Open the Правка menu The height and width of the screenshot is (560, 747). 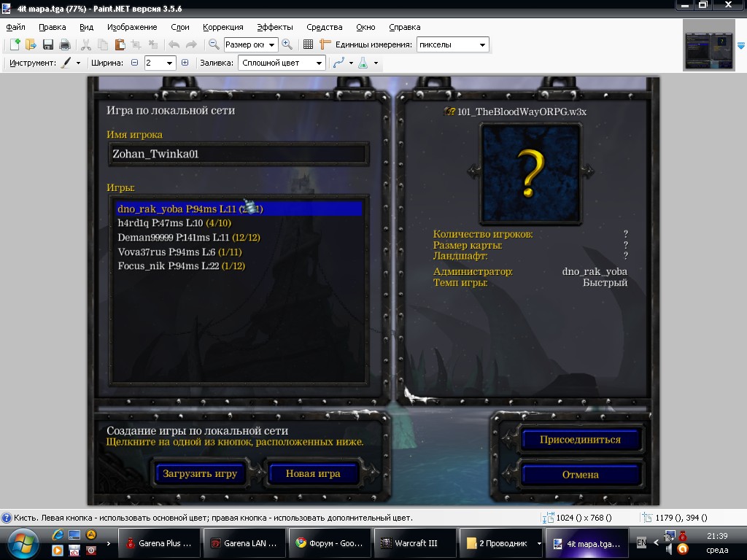click(x=53, y=27)
